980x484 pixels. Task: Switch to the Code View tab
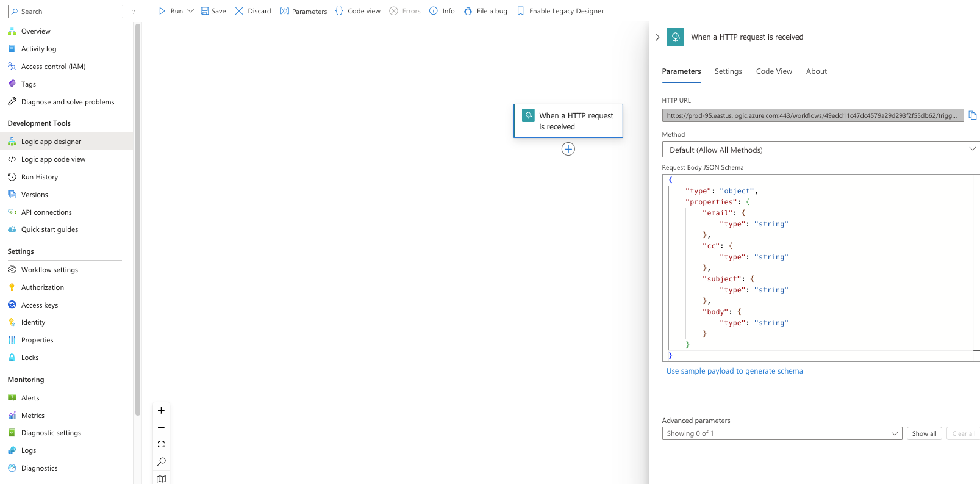774,71
